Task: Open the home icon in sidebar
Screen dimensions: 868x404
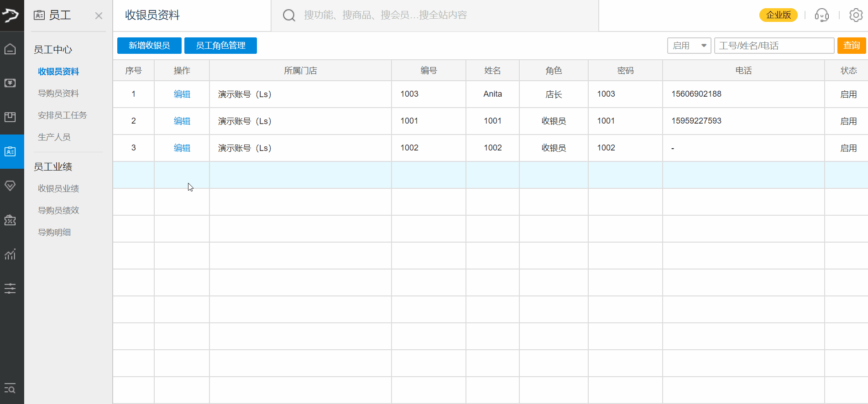Action: pyautogui.click(x=10, y=49)
